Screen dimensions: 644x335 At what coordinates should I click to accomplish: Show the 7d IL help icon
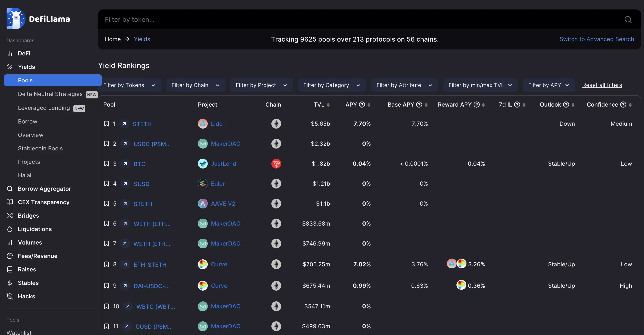click(517, 105)
